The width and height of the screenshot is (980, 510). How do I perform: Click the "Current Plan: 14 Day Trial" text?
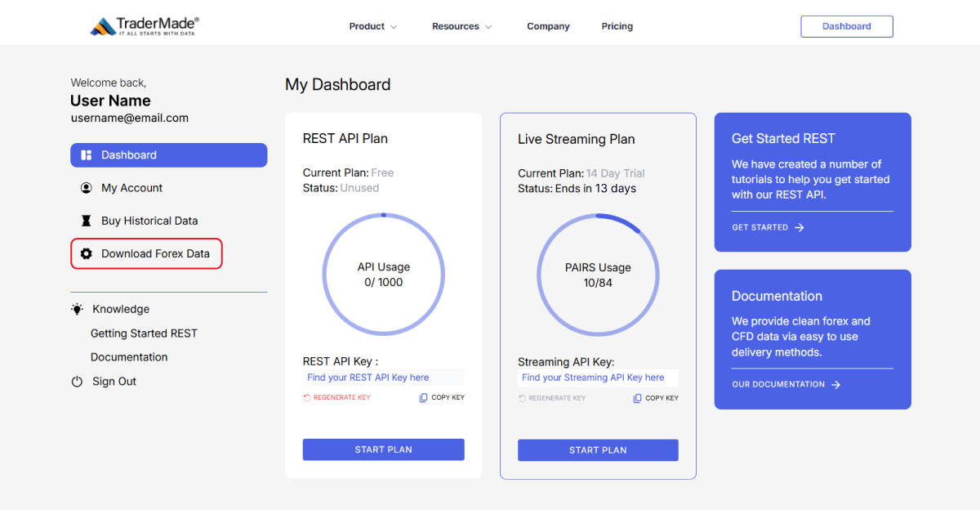[581, 173]
